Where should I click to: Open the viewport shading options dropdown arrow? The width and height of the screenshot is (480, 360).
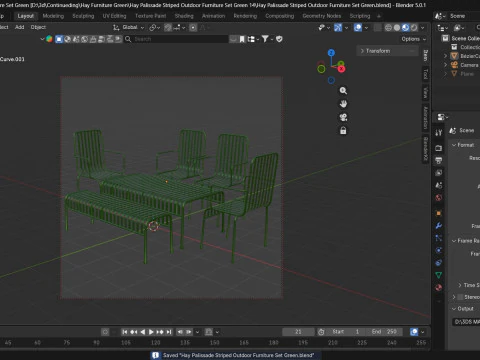423,28
